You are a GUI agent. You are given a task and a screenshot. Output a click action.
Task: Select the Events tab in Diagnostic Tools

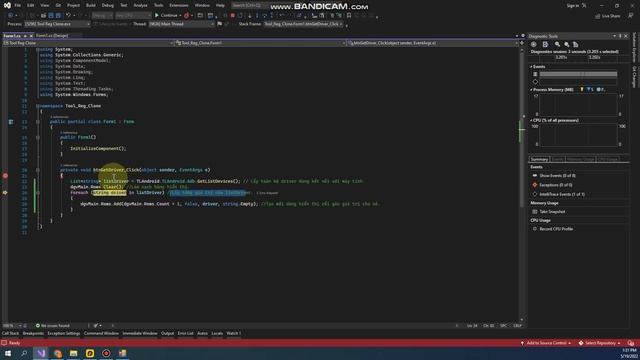point(558,159)
